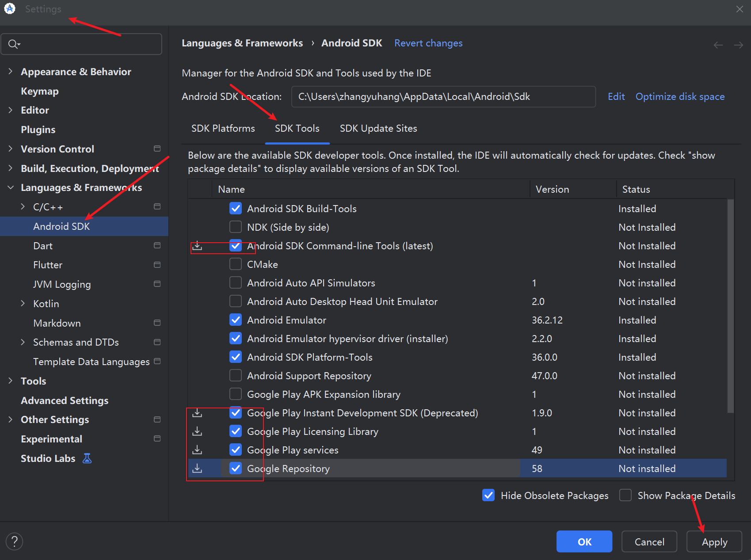Check the CMake package checkbox
This screenshot has width=751, height=560.
tap(236, 264)
